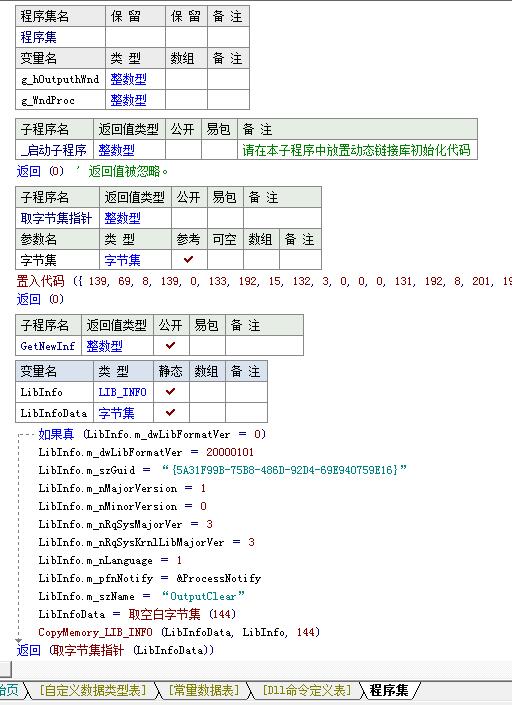Click the GetNewInf subroutine name cell
512x705 pixels.
tap(49, 346)
